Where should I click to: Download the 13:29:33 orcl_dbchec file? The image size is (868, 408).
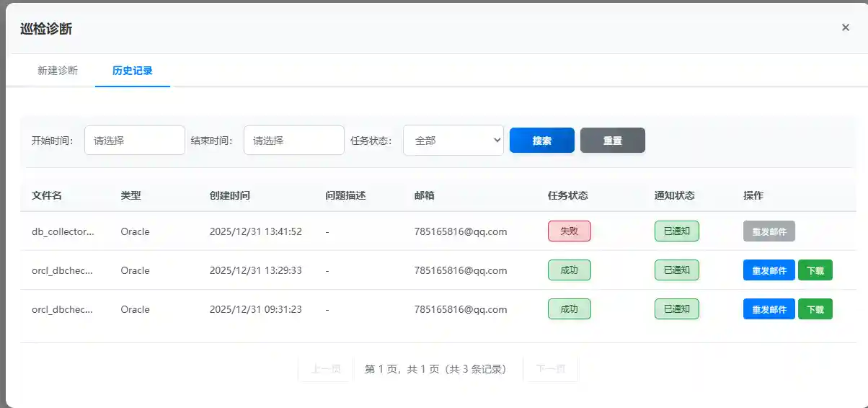tap(815, 270)
